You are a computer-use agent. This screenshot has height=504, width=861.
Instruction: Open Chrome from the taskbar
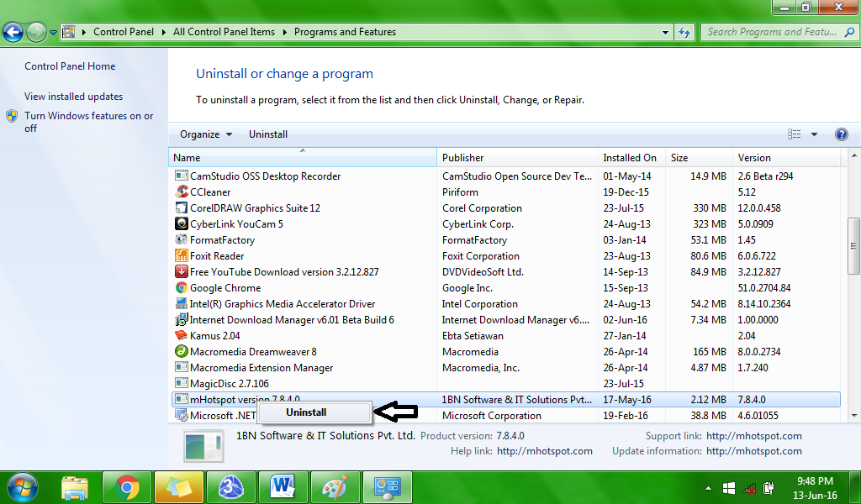[x=127, y=487]
